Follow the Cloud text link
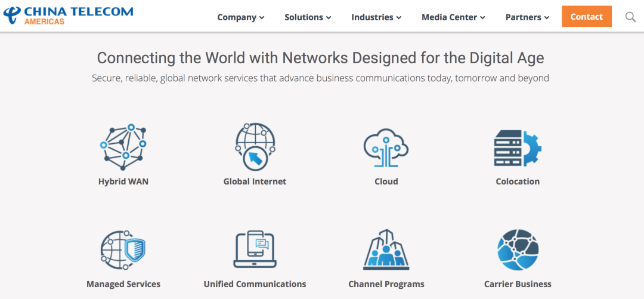The height and width of the screenshot is (299, 644). (386, 181)
